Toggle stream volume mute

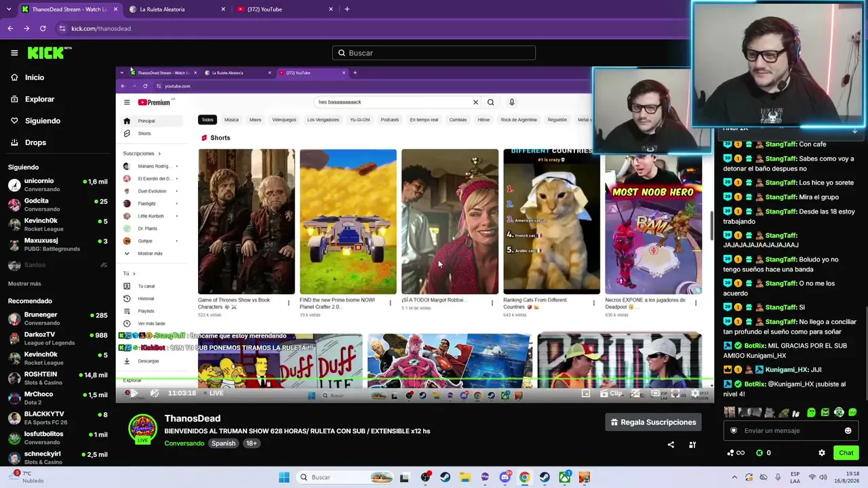coord(155,393)
